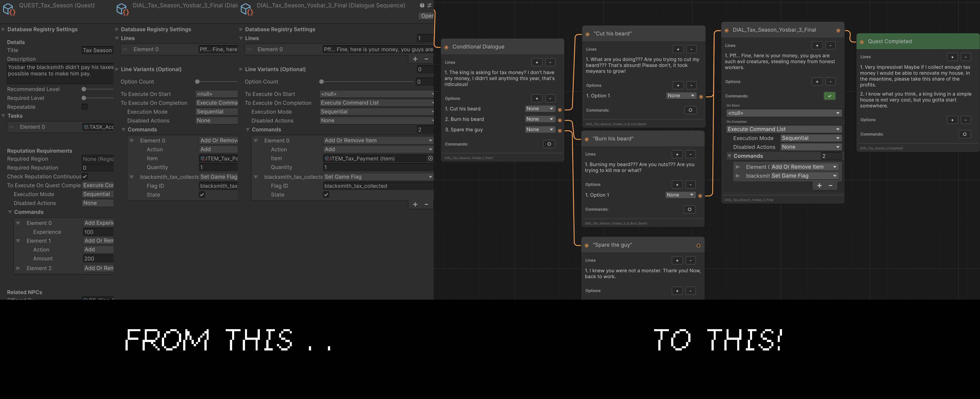Click the output port of DIAL_Tax_Season_Yosbar_3_Final node
980x399 pixels.
tap(838, 30)
